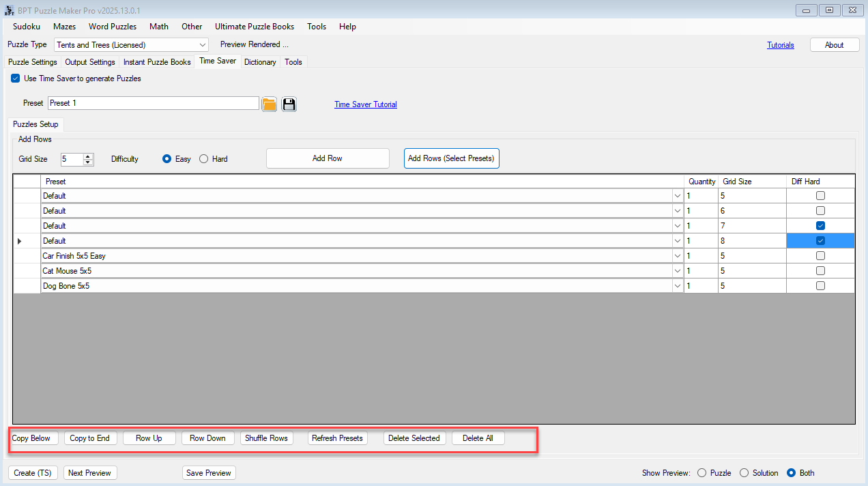Image resolution: width=868 pixels, height=486 pixels.
Task: Uncheck Diff Hard for grid size 7 row
Action: [820, 226]
